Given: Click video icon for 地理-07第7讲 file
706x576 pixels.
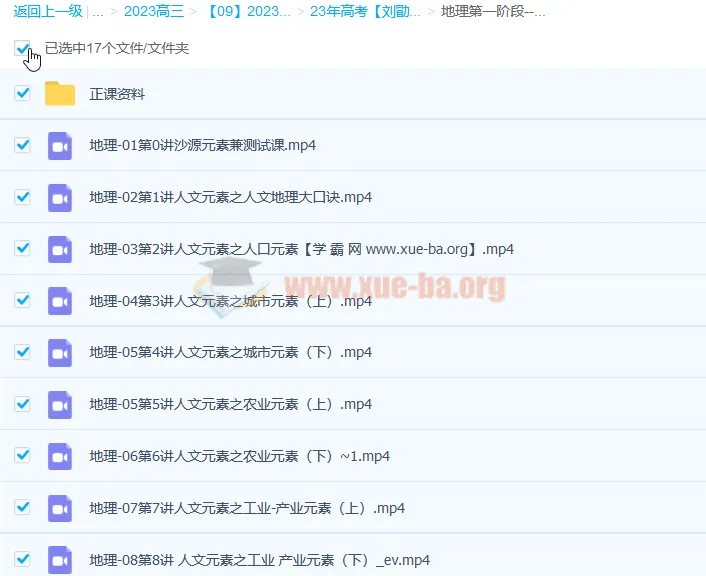Looking at the screenshot, I should click(x=60, y=508).
